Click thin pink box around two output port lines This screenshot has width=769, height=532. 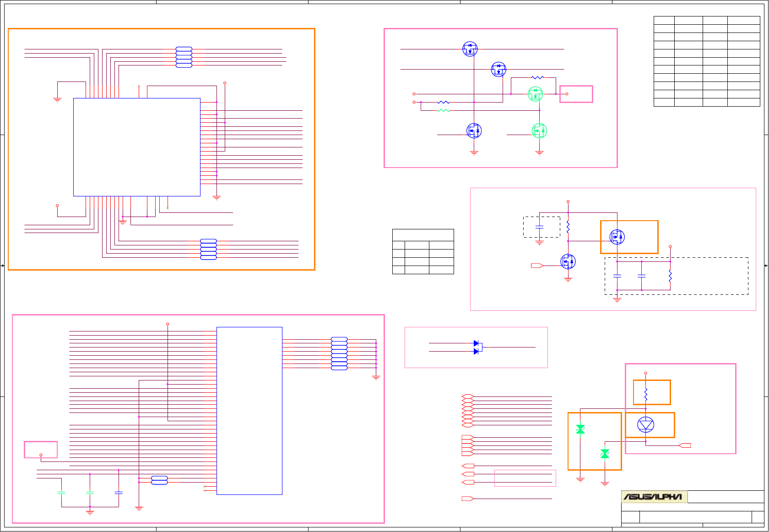(x=525, y=478)
